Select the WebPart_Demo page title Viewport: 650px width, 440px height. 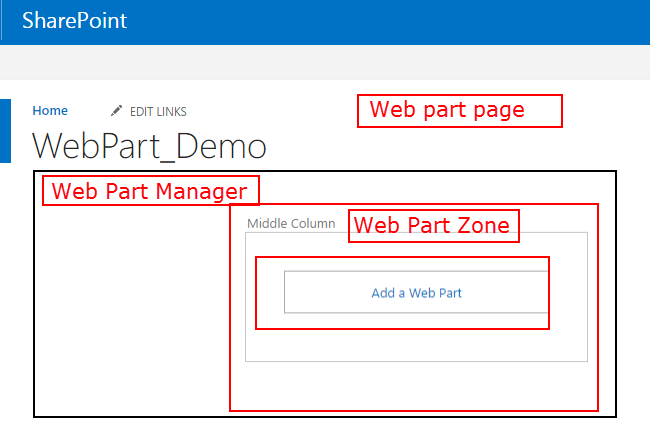pyautogui.click(x=149, y=147)
